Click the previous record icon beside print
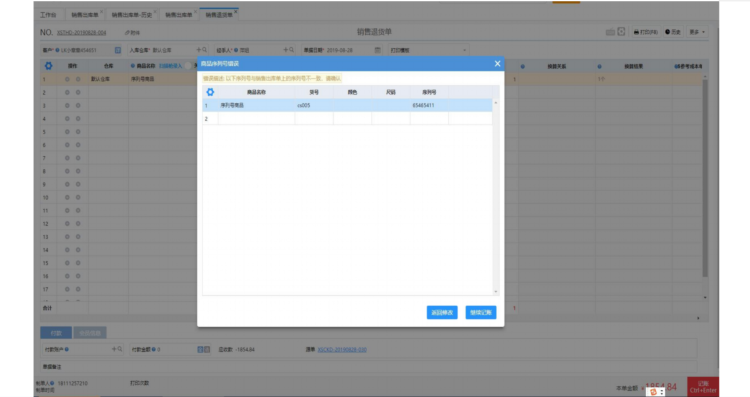Image resolution: width=750 pixels, height=397 pixels. point(610,32)
